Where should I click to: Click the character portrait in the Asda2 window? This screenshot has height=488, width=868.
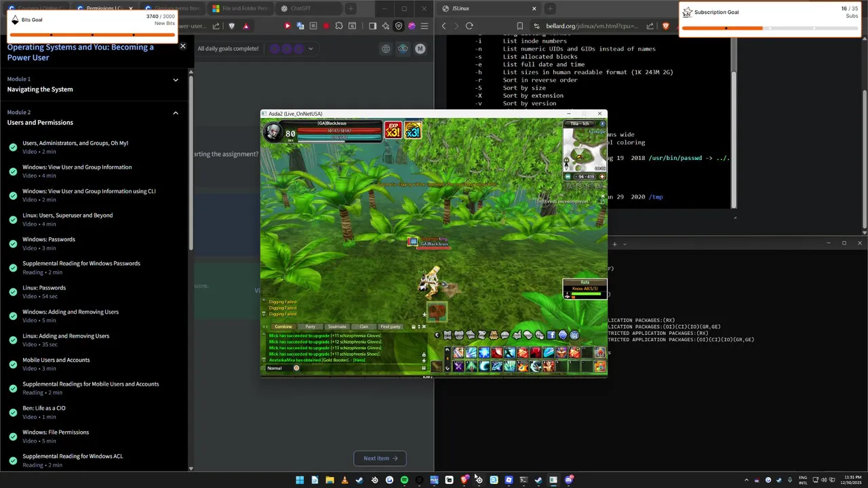[273, 132]
